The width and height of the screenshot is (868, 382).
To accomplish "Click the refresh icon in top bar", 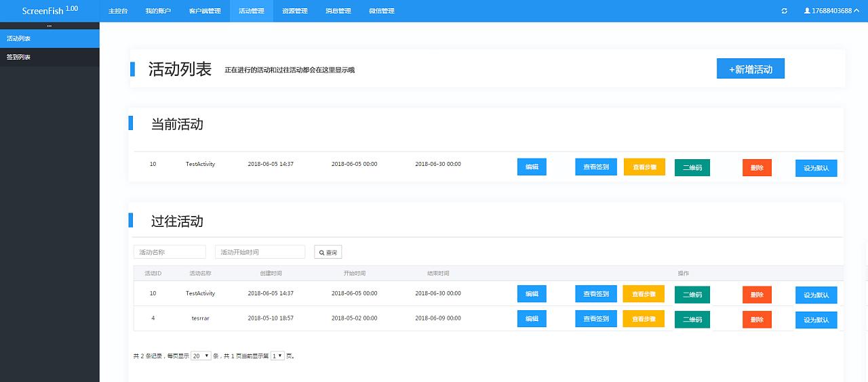I will [785, 11].
